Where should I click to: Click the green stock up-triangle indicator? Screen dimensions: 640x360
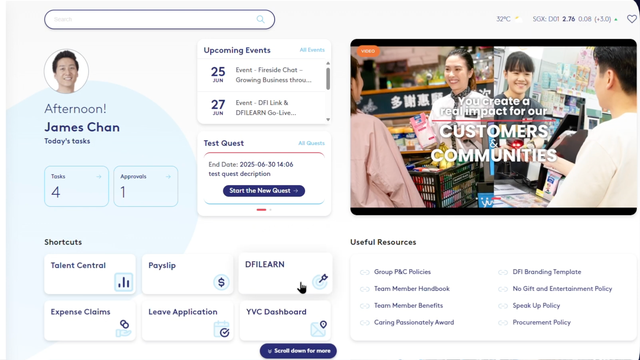click(x=616, y=19)
